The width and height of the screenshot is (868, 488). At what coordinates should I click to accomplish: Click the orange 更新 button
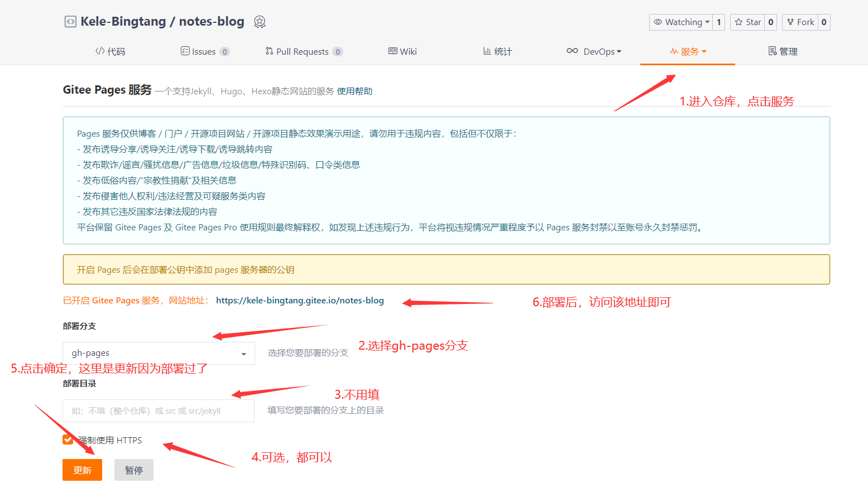82,470
